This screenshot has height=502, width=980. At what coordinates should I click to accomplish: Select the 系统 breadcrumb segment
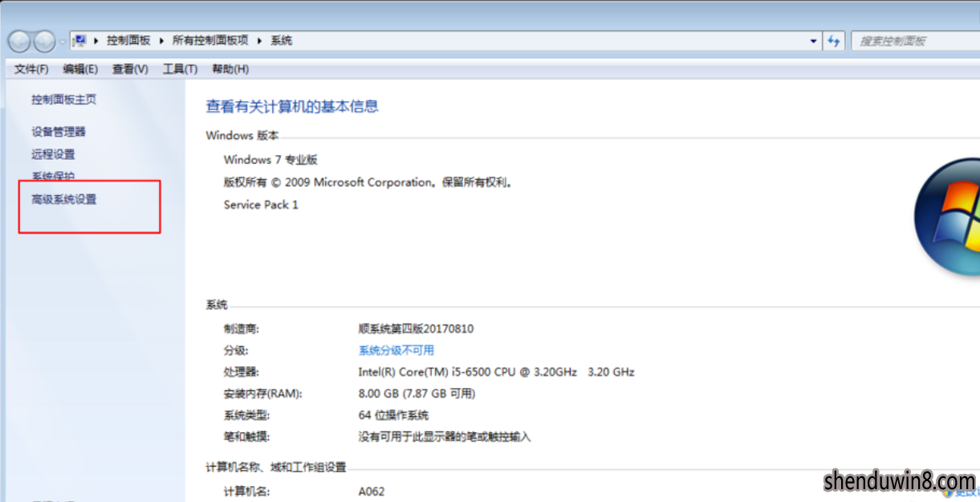(x=281, y=40)
